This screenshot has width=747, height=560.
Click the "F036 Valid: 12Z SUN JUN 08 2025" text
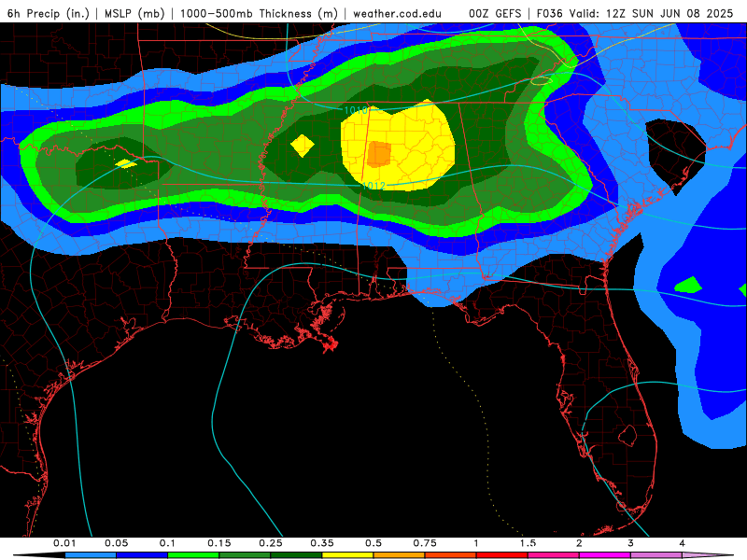[x=635, y=13]
